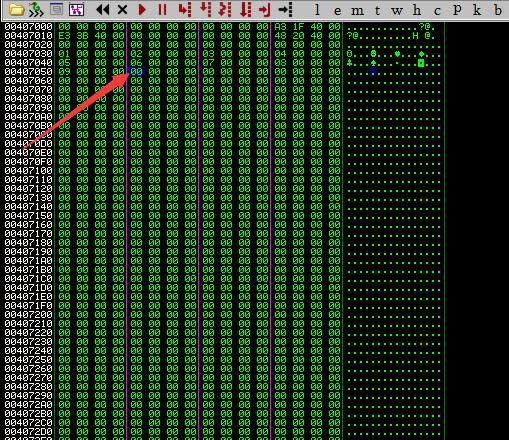509x440 pixels.
Task: Open Breakpoints window via 'b' button
Action: 498,10
